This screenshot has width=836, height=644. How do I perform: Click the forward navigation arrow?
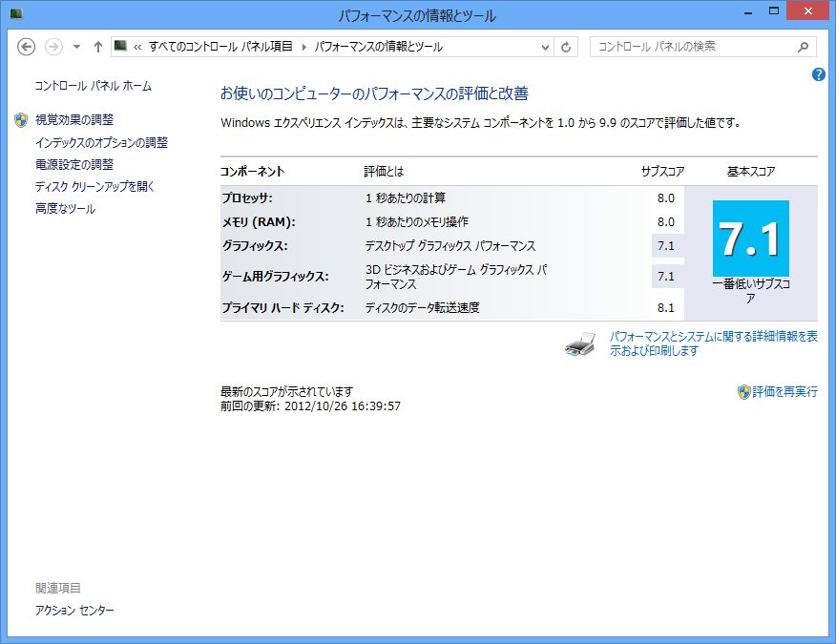tap(53, 47)
